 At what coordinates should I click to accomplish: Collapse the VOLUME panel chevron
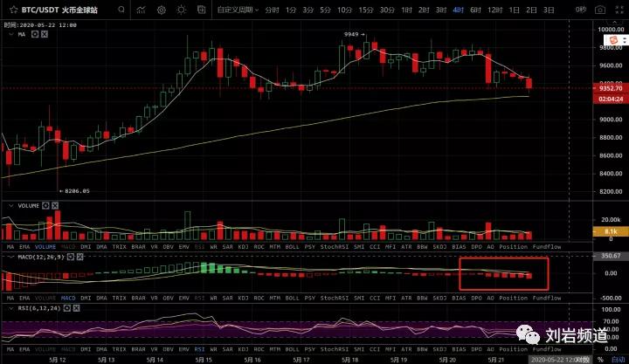pyautogui.click(x=10, y=206)
